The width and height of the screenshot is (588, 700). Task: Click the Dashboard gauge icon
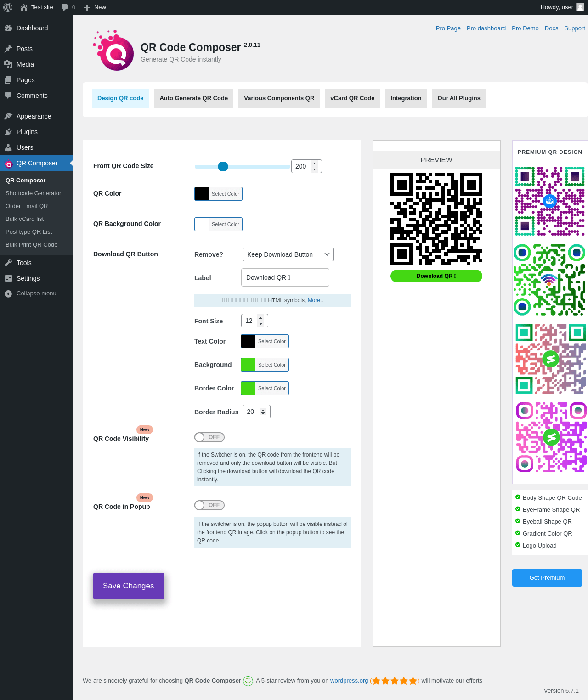click(x=8, y=28)
